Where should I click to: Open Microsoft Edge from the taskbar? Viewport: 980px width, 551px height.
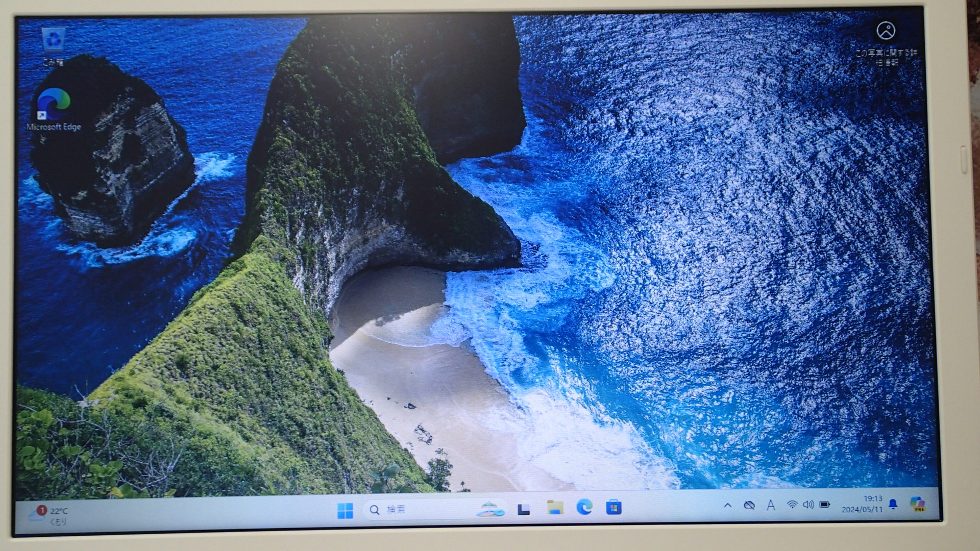(584, 507)
